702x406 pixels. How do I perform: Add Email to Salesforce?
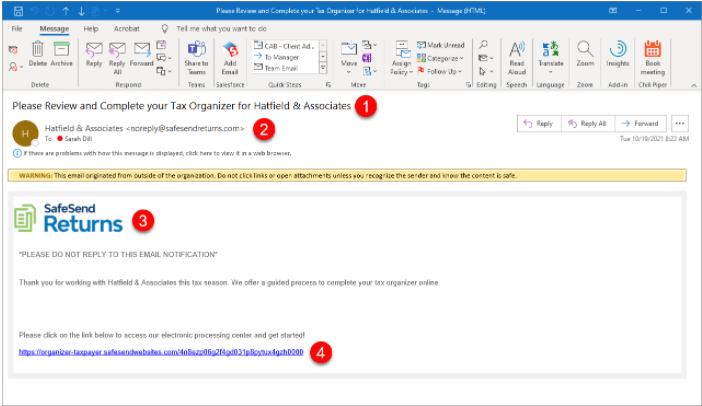(230, 58)
